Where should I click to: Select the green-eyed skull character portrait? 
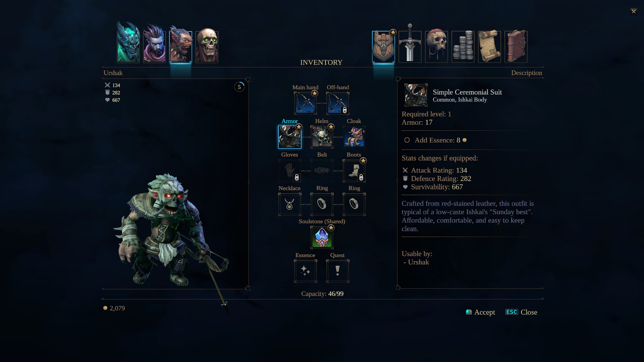click(x=207, y=46)
